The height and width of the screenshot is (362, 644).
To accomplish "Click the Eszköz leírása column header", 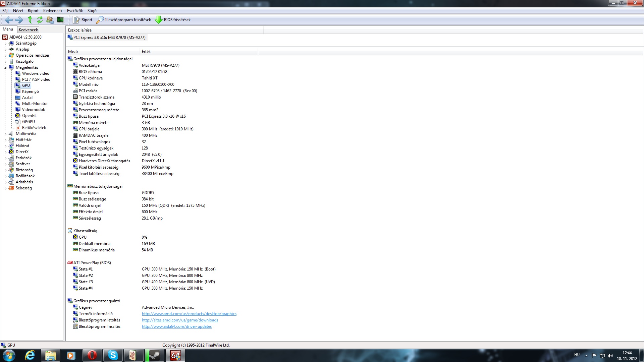I will pyautogui.click(x=165, y=30).
